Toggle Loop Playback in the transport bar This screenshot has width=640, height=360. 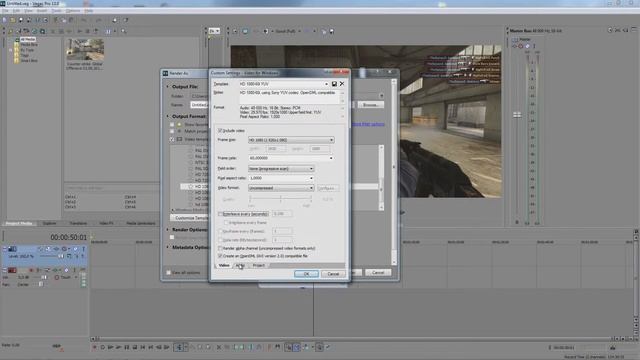pos(102,347)
